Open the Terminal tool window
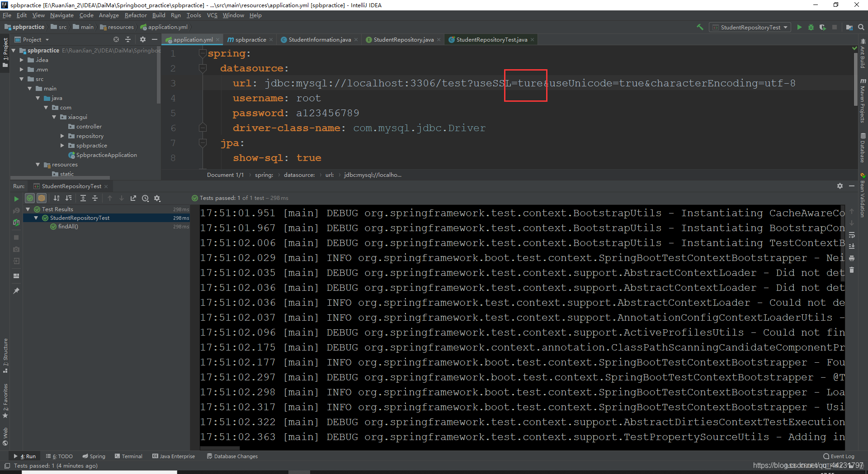Screen dimensions: 868x474 pyautogui.click(x=128, y=456)
